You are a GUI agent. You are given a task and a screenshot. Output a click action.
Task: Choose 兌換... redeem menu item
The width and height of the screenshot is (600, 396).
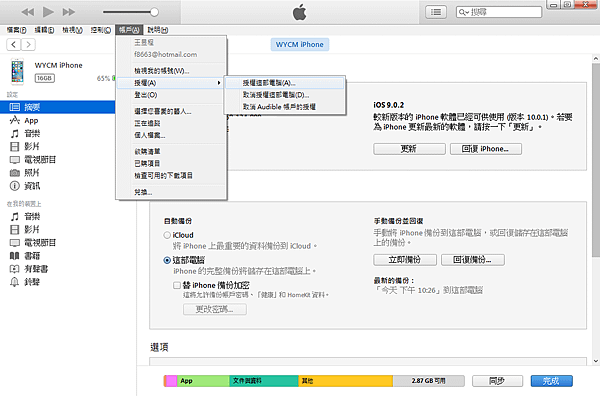click(171, 192)
